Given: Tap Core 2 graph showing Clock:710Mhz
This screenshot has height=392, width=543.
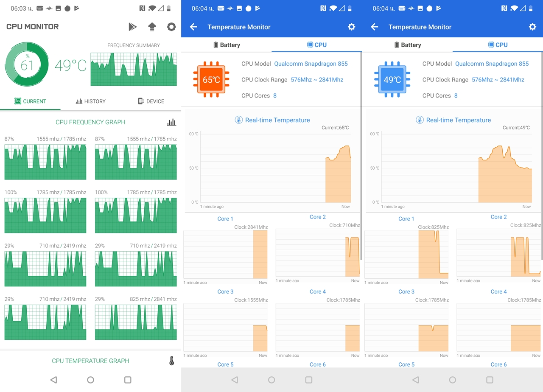Looking at the screenshot, I should coord(318,253).
